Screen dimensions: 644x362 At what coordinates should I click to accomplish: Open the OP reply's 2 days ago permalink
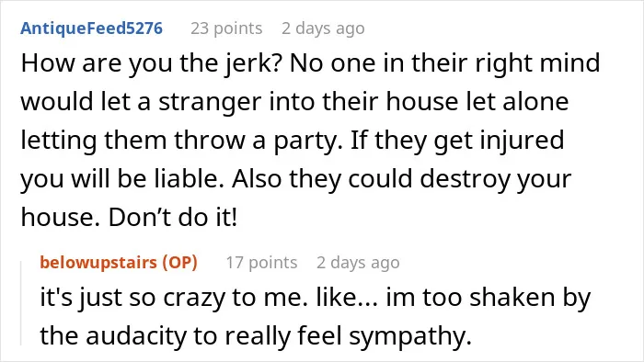tap(358, 263)
